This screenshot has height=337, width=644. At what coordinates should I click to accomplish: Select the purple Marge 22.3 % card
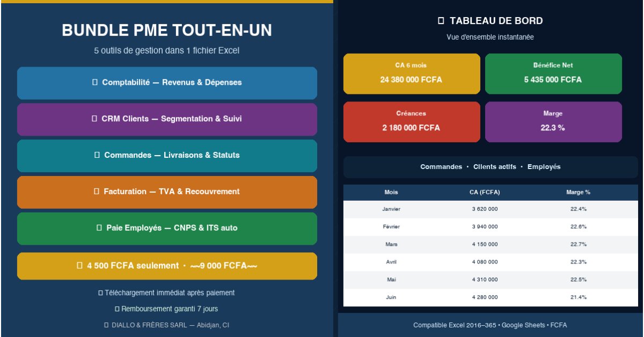pos(553,122)
